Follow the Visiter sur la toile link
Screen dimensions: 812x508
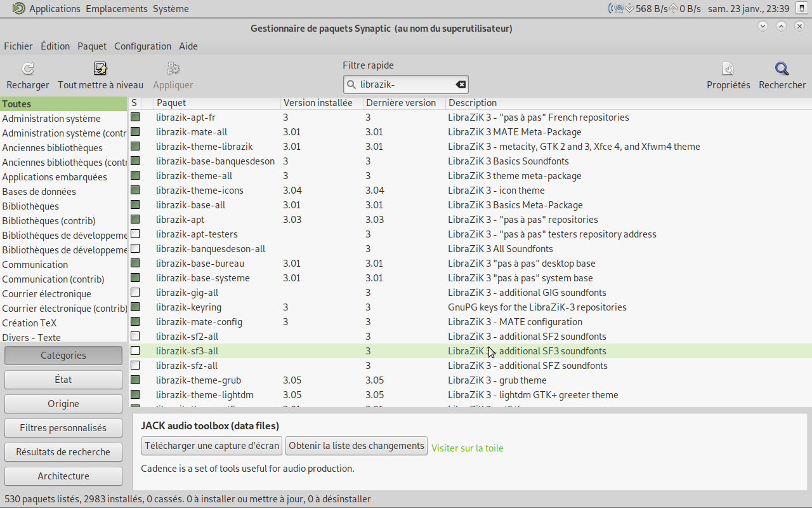click(x=468, y=448)
